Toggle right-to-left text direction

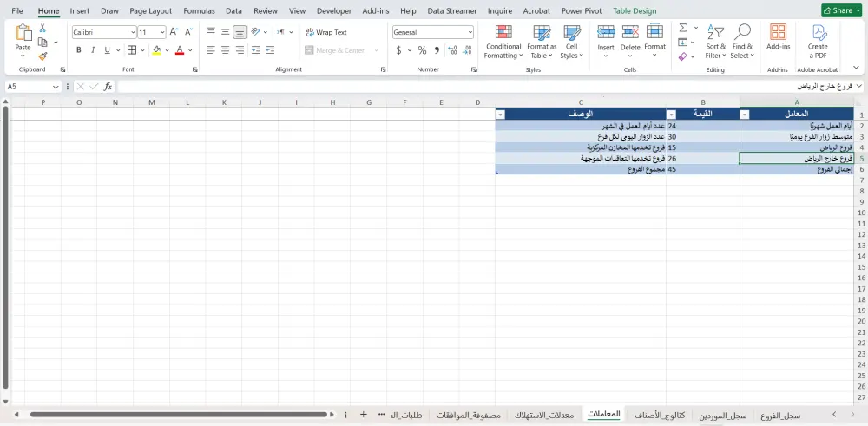pyautogui.click(x=281, y=32)
